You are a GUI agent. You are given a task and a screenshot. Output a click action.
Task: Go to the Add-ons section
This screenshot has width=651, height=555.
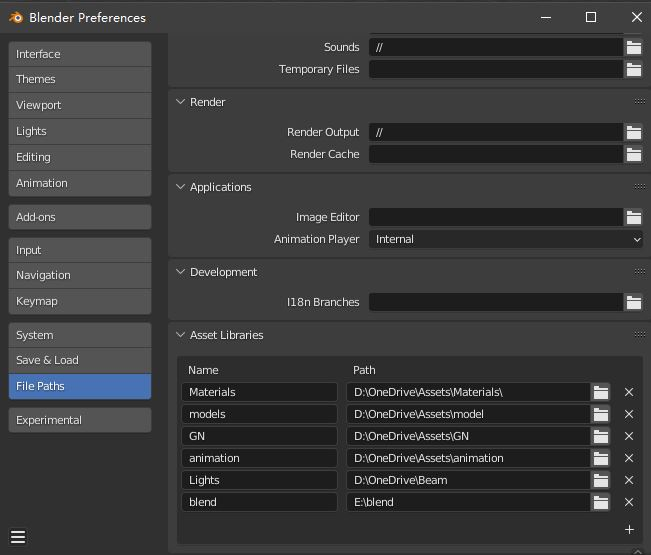click(x=80, y=217)
